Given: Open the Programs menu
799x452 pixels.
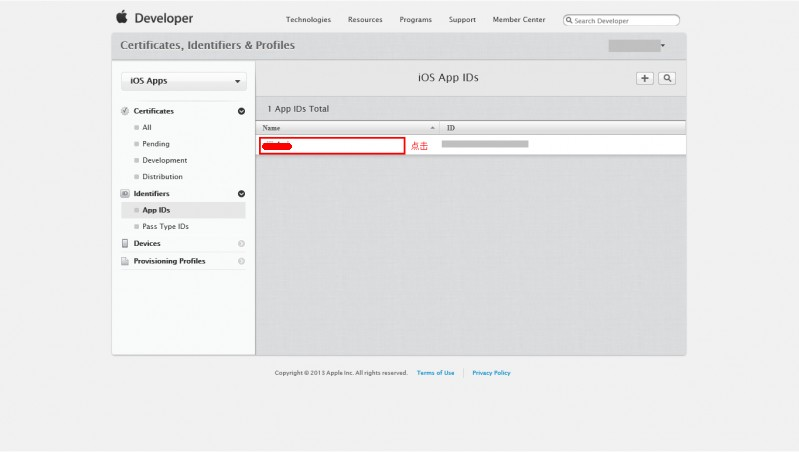Looking at the screenshot, I should 415,19.
